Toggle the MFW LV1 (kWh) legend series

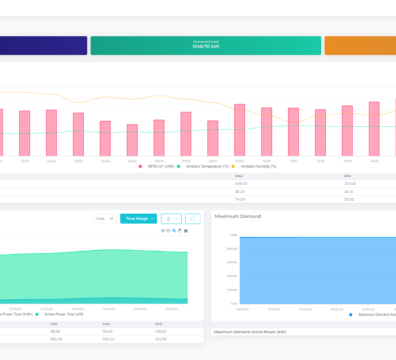tap(157, 166)
